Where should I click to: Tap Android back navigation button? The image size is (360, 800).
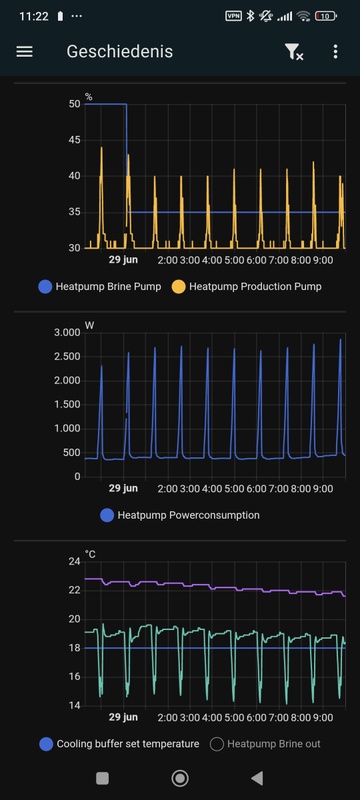tap(258, 778)
